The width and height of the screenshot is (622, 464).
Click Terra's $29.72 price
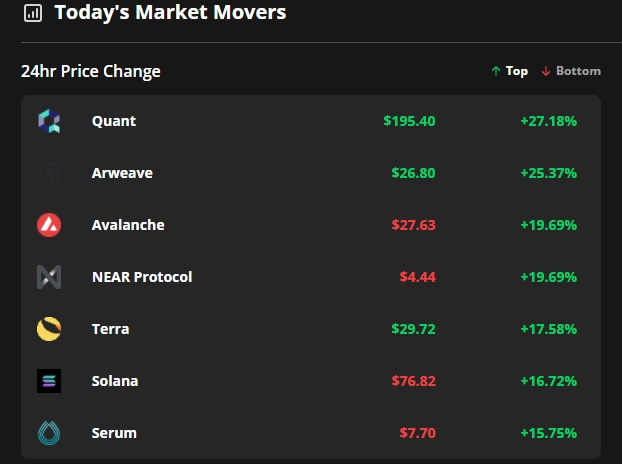[413, 329]
